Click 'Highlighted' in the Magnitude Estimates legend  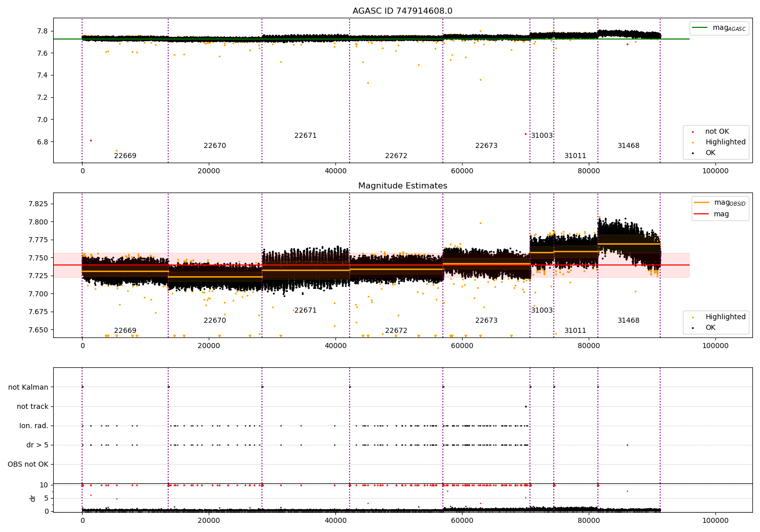tap(726, 317)
